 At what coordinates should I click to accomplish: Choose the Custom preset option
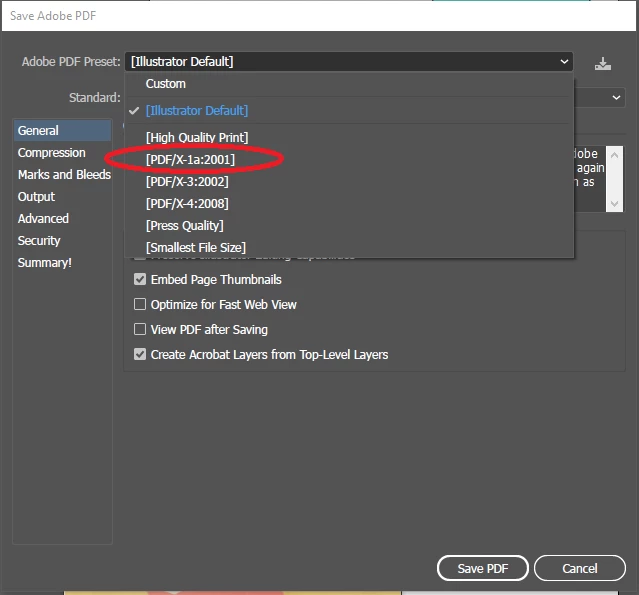pos(349,84)
